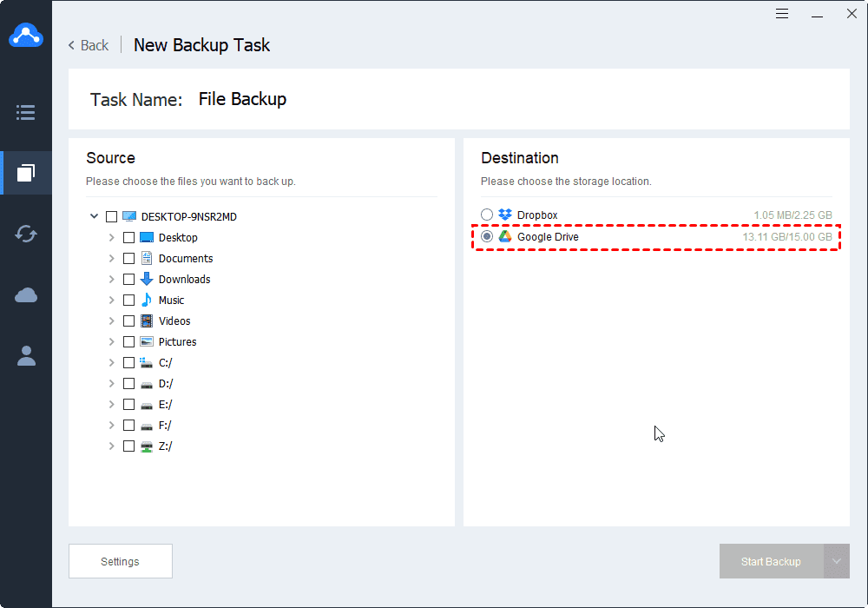This screenshot has height=608, width=868.
Task: Open backup Settings
Action: [x=120, y=561]
